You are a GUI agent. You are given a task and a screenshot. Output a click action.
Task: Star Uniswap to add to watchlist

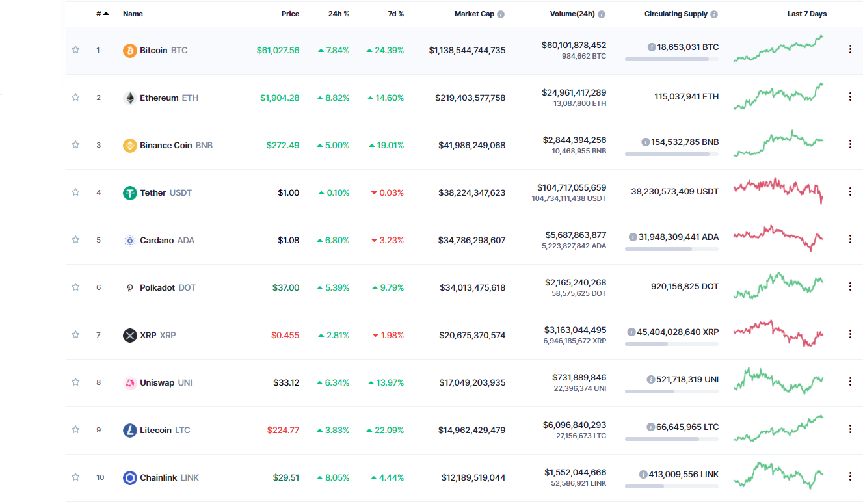pos(75,382)
